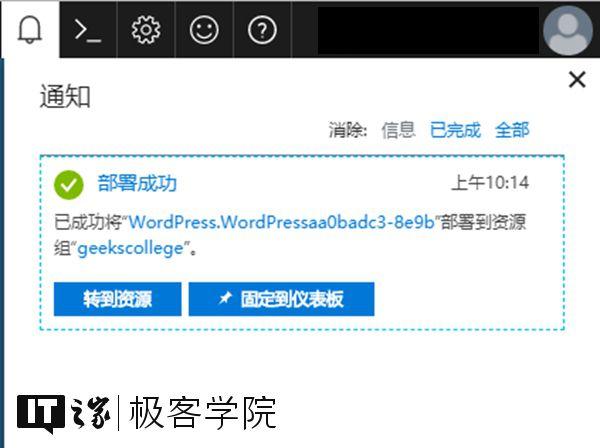Open the geekscollege resource group link

pyautogui.click(x=131, y=249)
